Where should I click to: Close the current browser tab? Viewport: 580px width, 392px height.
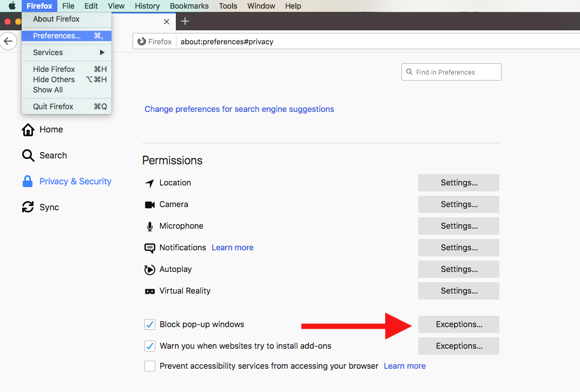click(167, 22)
